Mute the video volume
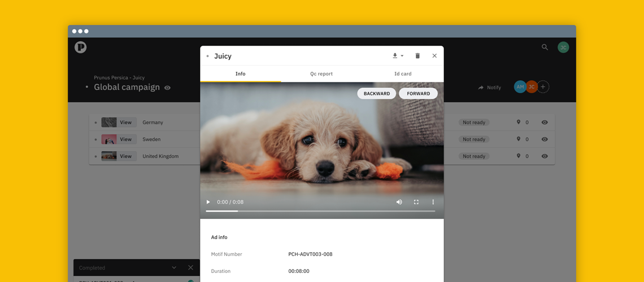The image size is (644, 282). coord(399,202)
